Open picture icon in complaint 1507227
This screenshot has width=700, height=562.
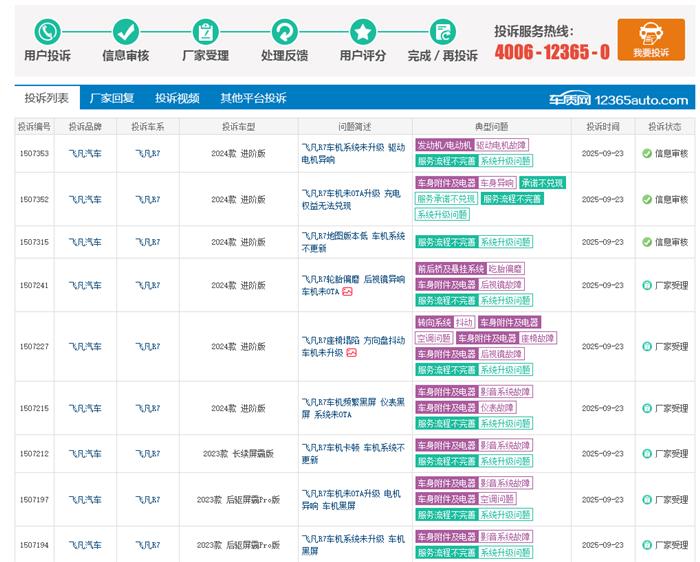(x=351, y=353)
